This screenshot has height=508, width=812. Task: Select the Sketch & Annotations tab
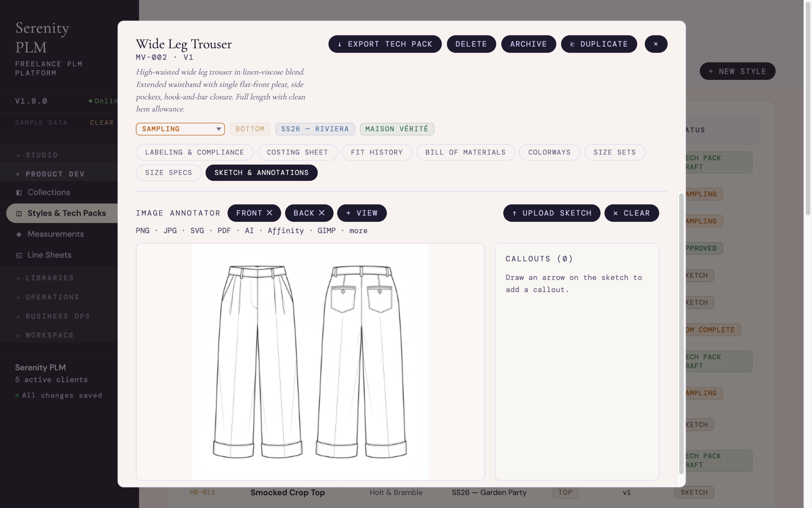261,173
